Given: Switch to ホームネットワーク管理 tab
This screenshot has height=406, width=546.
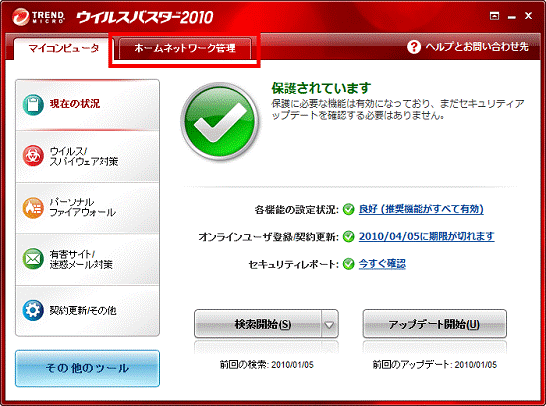Looking at the screenshot, I should pos(185,48).
